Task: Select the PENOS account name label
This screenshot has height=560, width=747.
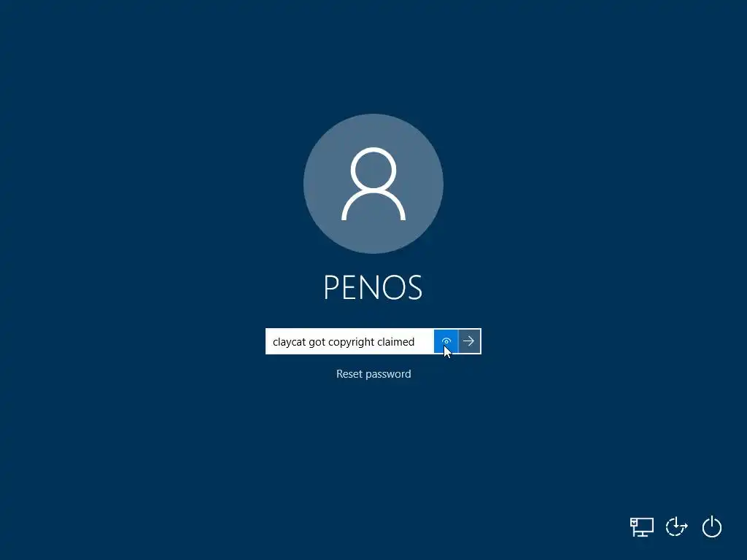Action: (x=373, y=287)
